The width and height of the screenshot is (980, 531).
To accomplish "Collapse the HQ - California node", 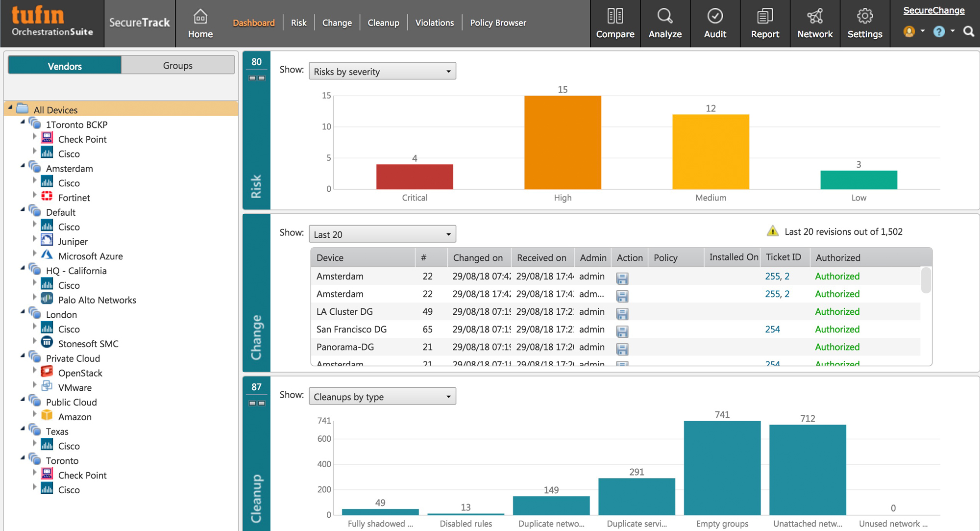I will click(23, 268).
